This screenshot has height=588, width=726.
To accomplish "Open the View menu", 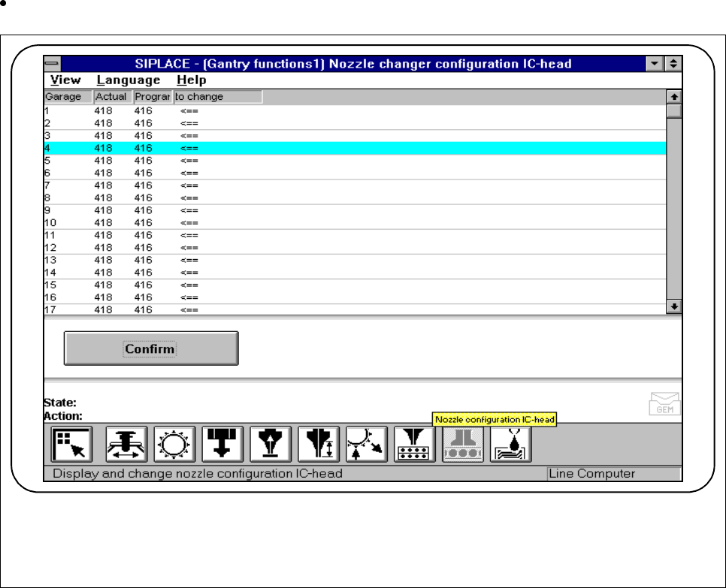I will [65, 80].
